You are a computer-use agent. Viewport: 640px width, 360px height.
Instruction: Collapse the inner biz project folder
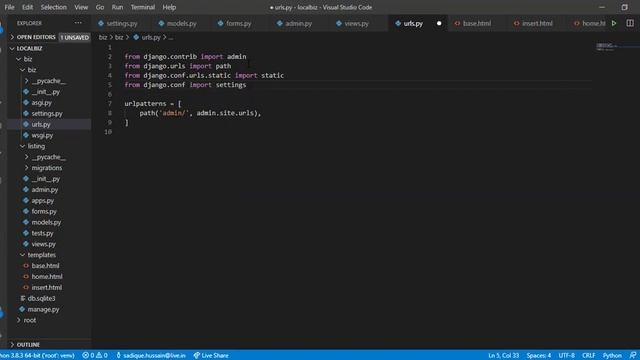point(22,70)
